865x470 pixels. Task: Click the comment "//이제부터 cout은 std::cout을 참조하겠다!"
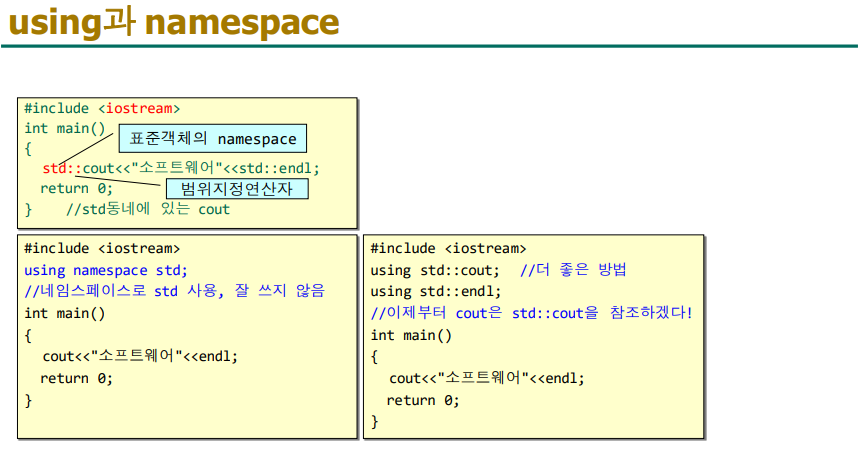[531, 313]
